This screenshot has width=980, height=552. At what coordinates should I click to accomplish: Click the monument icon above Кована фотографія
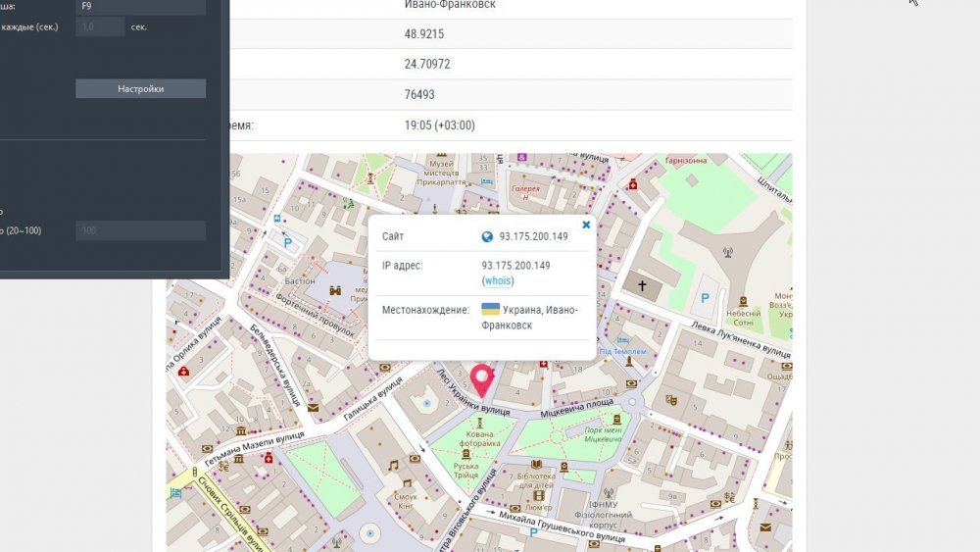tap(479, 424)
